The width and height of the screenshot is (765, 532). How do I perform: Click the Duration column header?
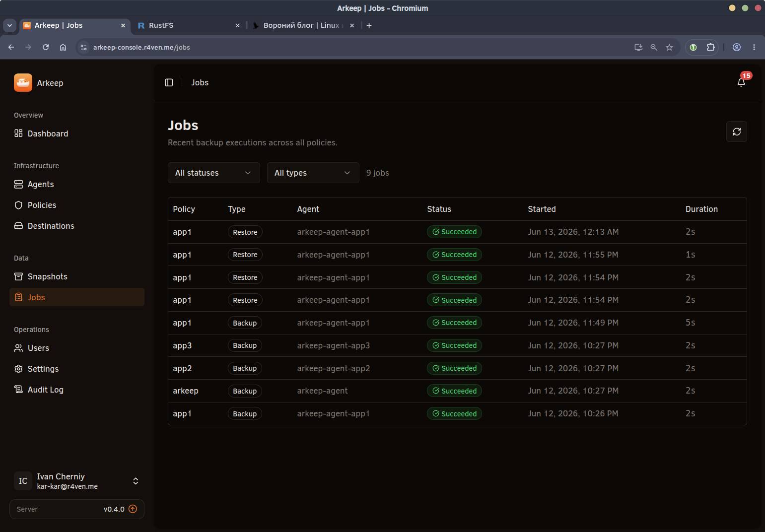point(701,209)
